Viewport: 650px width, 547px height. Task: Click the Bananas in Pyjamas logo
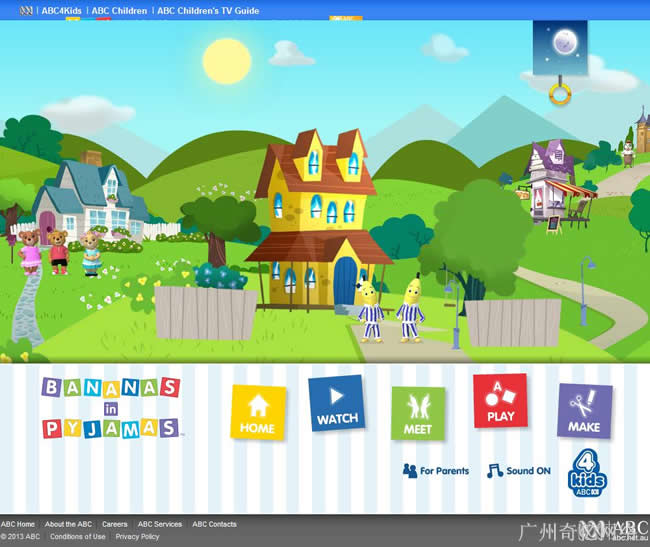pyautogui.click(x=110, y=408)
